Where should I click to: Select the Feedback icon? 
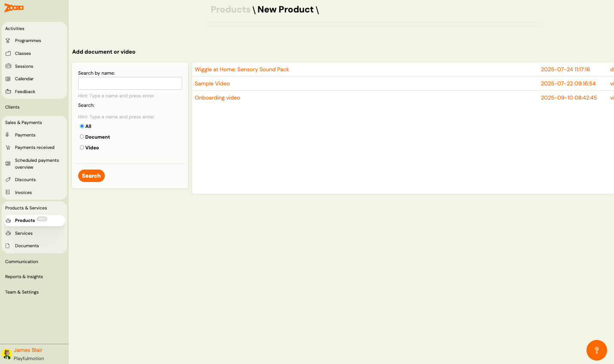[8, 91]
